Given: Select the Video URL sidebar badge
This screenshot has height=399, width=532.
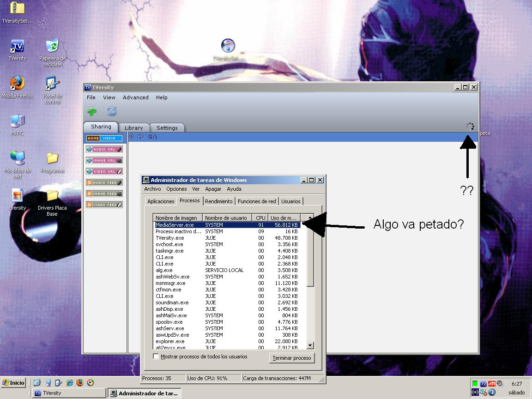Looking at the screenshot, I should (104, 171).
